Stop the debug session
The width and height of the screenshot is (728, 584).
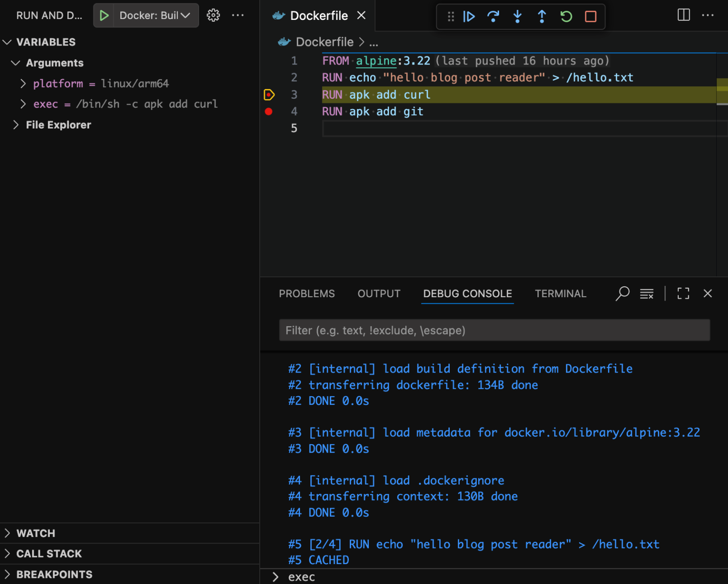(590, 16)
